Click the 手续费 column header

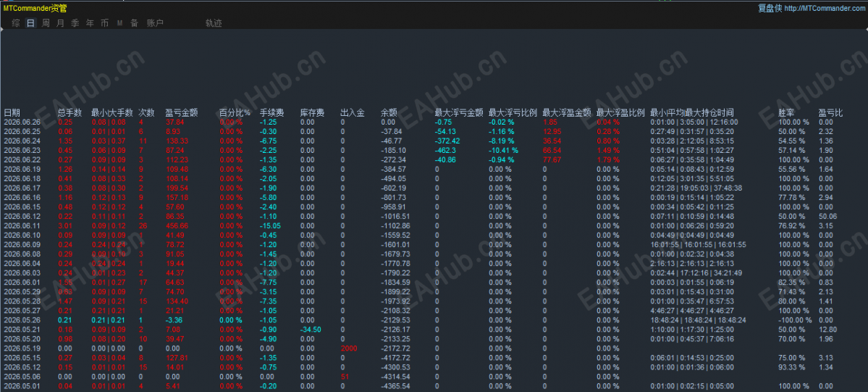[x=271, y=112]
